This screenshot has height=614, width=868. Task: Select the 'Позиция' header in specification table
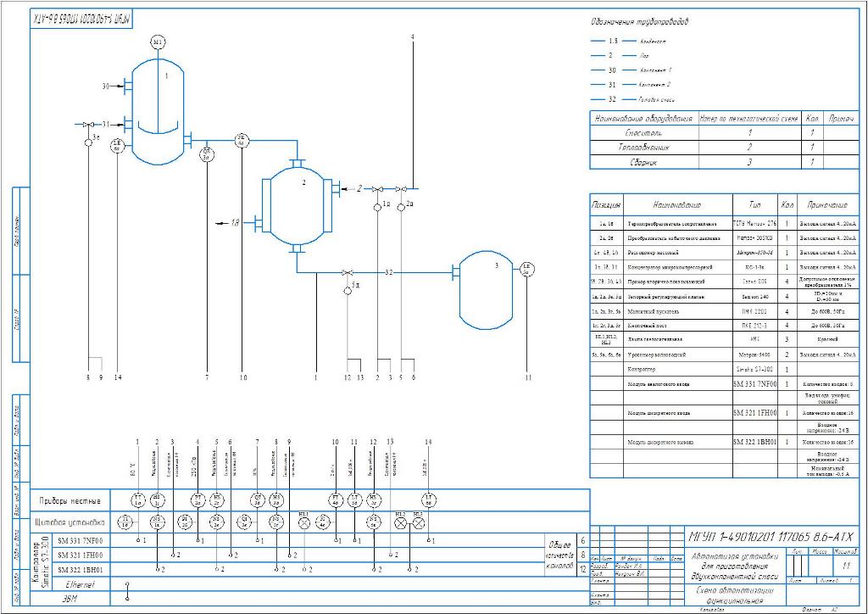click(606, 205)
